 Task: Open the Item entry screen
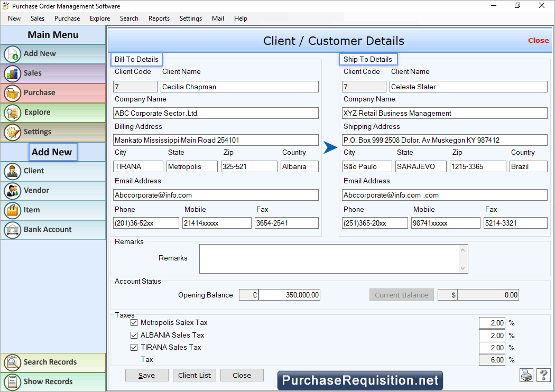pos(31,210)
